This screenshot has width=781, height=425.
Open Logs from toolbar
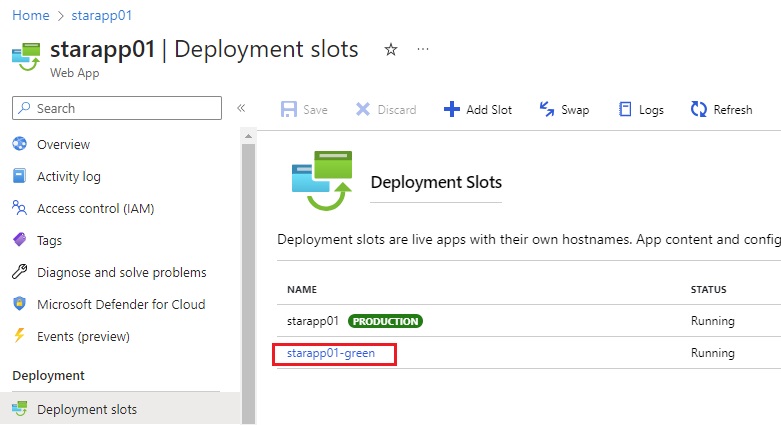pos(641,109)
